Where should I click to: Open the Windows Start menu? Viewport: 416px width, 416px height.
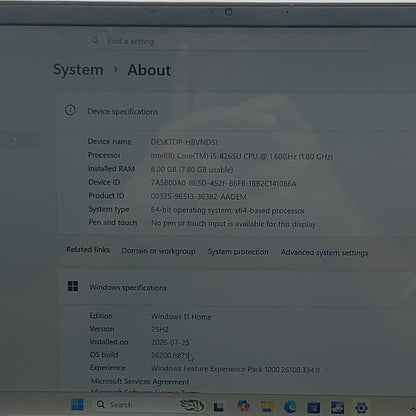[77, 405]
